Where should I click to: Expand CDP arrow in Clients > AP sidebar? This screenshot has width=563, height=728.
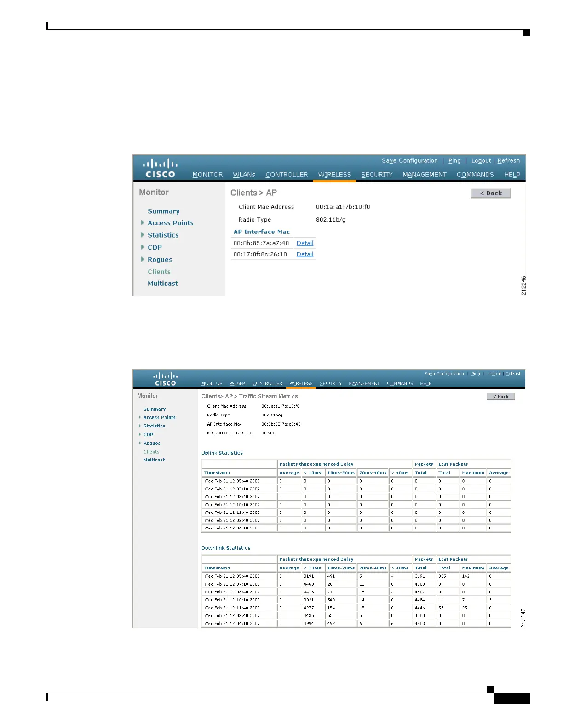pos(143,247)
